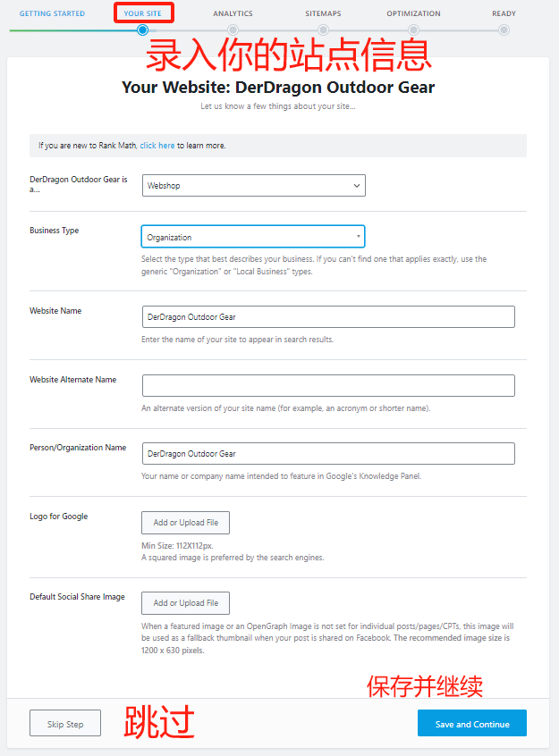Click the Skip Step button
The width and height of the screenshot is (559, 756).
64,723
